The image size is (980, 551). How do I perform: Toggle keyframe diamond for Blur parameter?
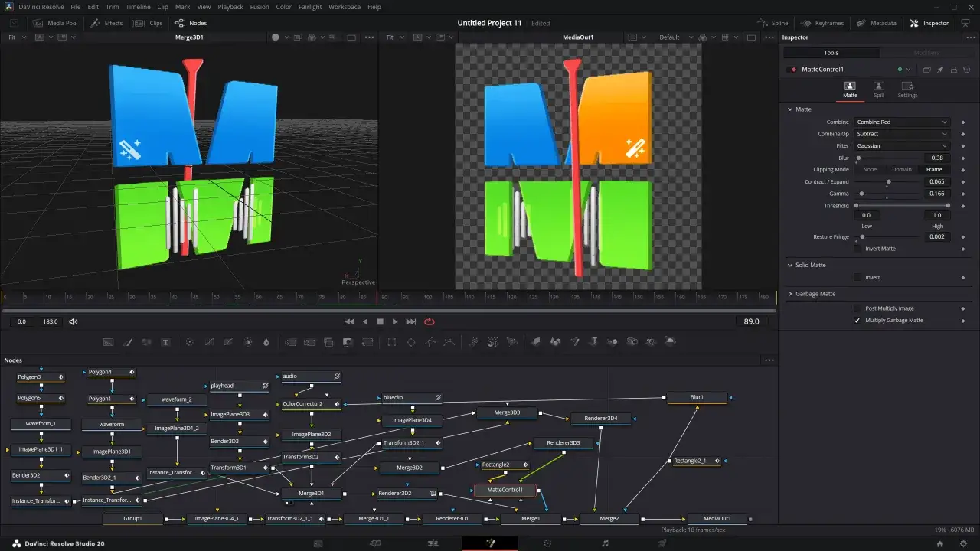(963, 158)
